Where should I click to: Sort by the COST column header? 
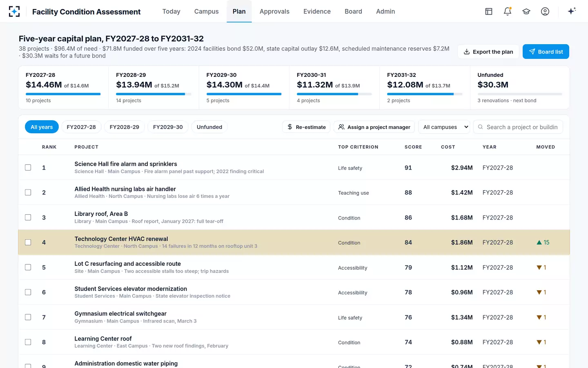click(448, 147)
